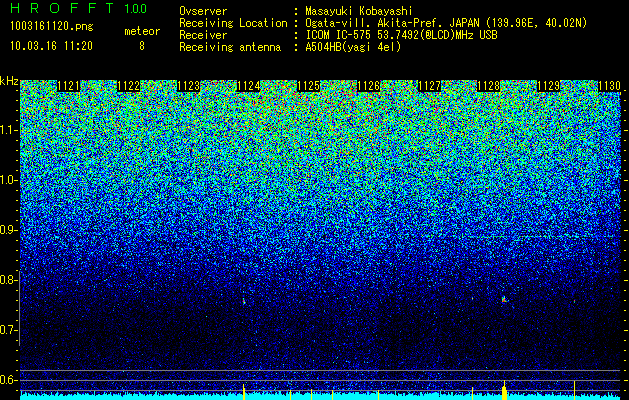629x400 pixels.
Task: Click the 'Receiver' field label
Action: (203, 35)
